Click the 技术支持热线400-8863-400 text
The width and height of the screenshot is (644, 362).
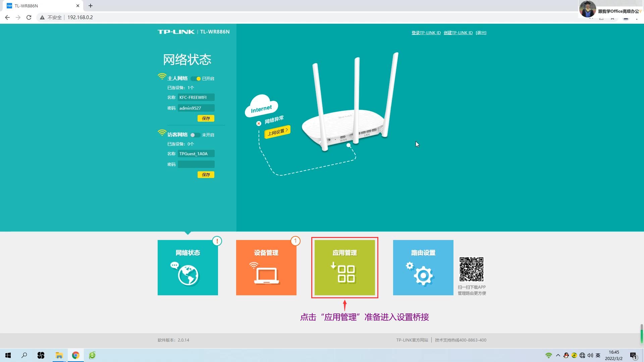[461, 340]
